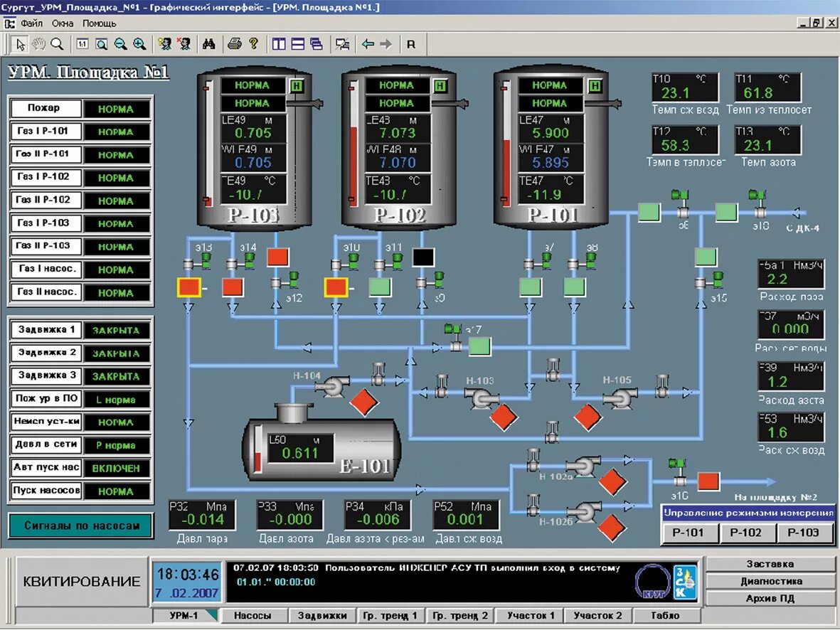Viewport: 840px width, 630px height.
Task: Click the green H indicator on Р-101
Action: click(595, 86)
